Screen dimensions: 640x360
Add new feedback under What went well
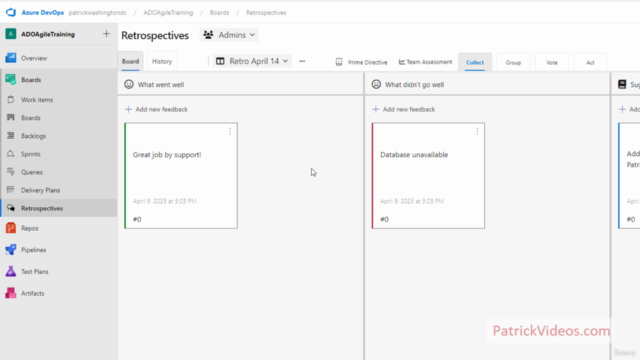point(156,109)
